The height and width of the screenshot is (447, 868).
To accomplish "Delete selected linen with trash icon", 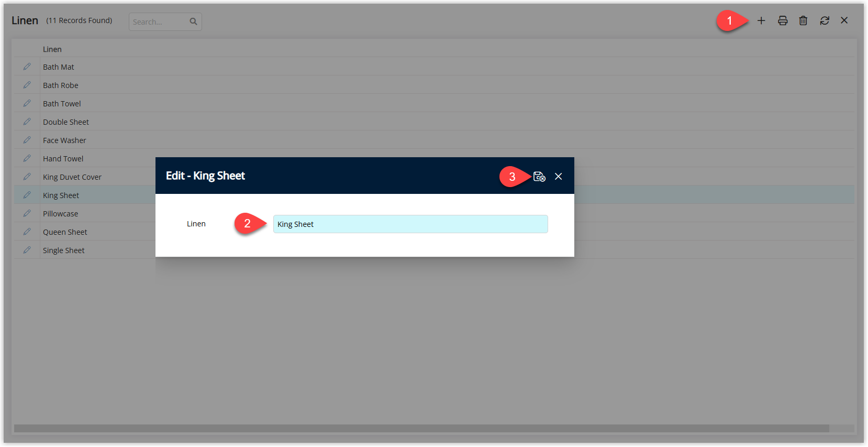I will point(803,20).
